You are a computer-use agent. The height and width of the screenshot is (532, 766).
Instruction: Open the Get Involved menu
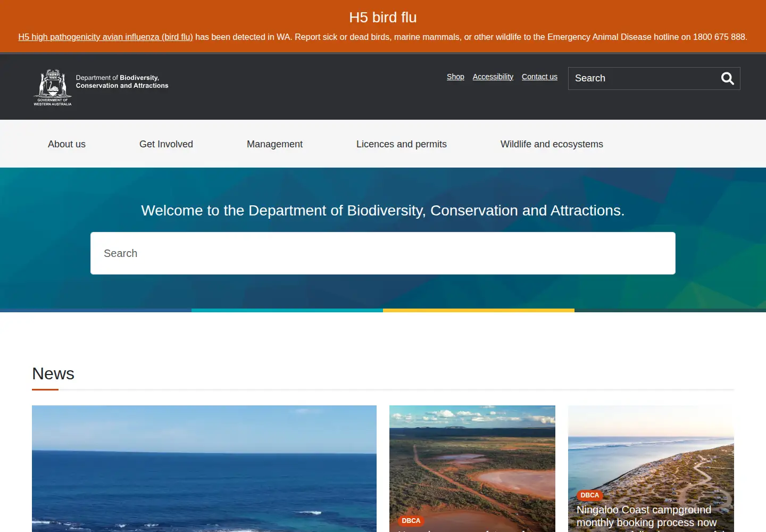coord(166,144)
